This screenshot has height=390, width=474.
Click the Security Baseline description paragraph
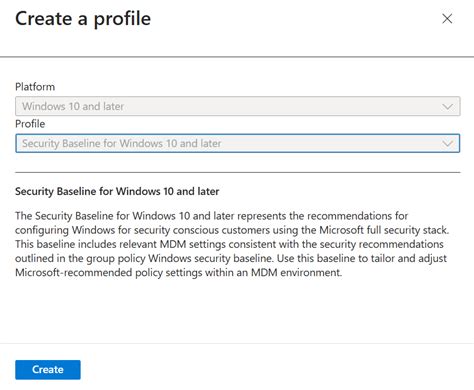232,244
